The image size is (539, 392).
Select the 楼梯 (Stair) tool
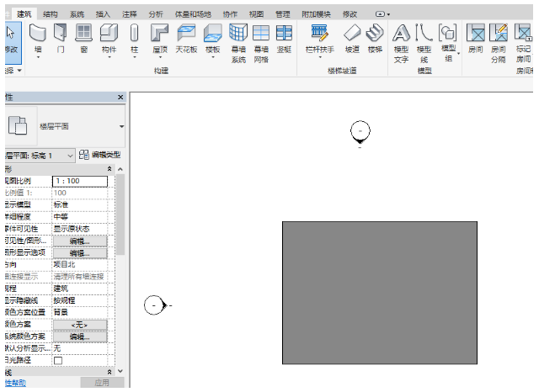pos(375,39)
